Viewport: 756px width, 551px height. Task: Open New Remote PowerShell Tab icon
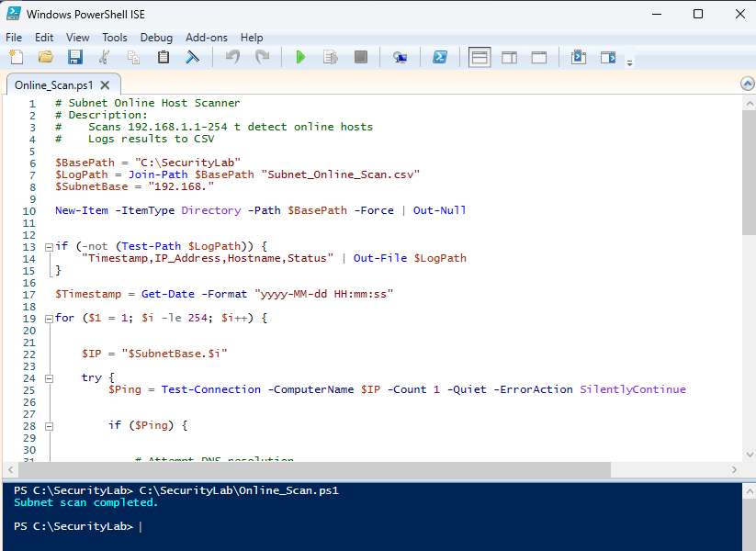click(400, 58)
